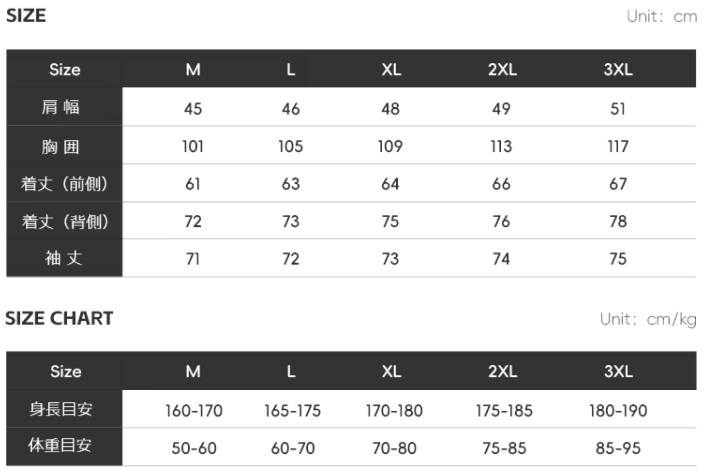Click the weight range 60-70

(293, 448)
